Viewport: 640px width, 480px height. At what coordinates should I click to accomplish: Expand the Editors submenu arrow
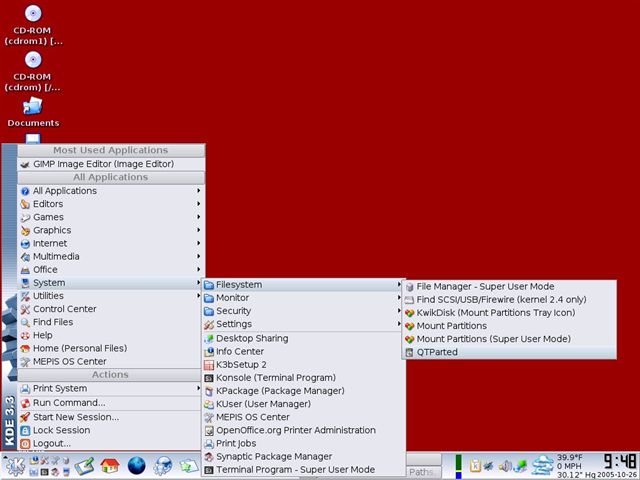click(x=198, y=204)
